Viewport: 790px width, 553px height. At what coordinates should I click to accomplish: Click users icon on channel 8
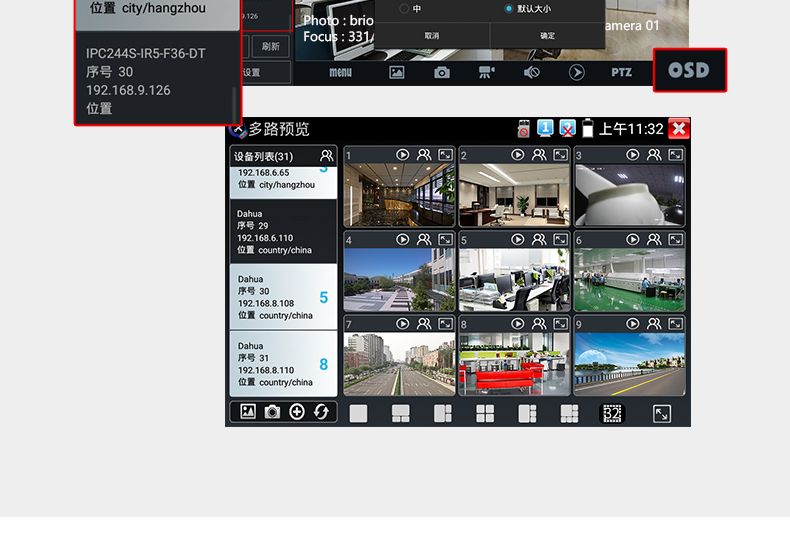click(x=539, y=323)
